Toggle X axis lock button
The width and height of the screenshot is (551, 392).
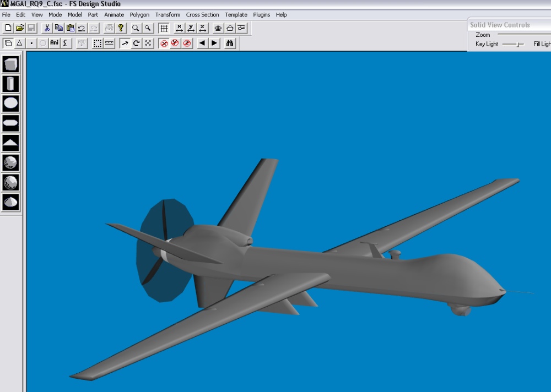coord(179,28)
